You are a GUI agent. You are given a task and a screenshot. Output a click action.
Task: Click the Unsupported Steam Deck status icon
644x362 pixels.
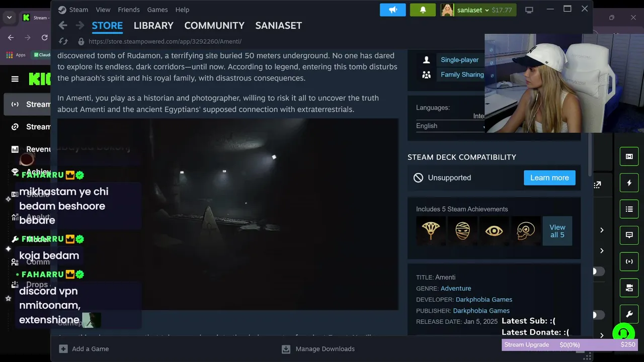coord(418,177)
